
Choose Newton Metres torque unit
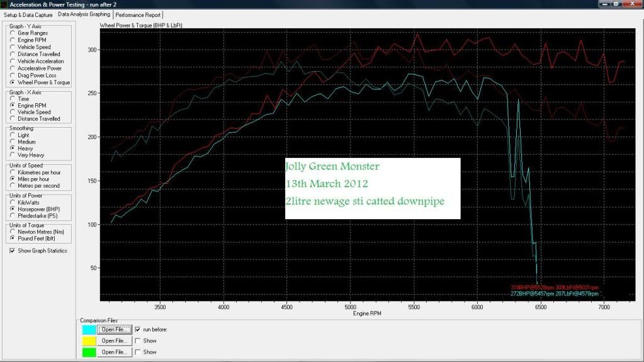[13, 232]
